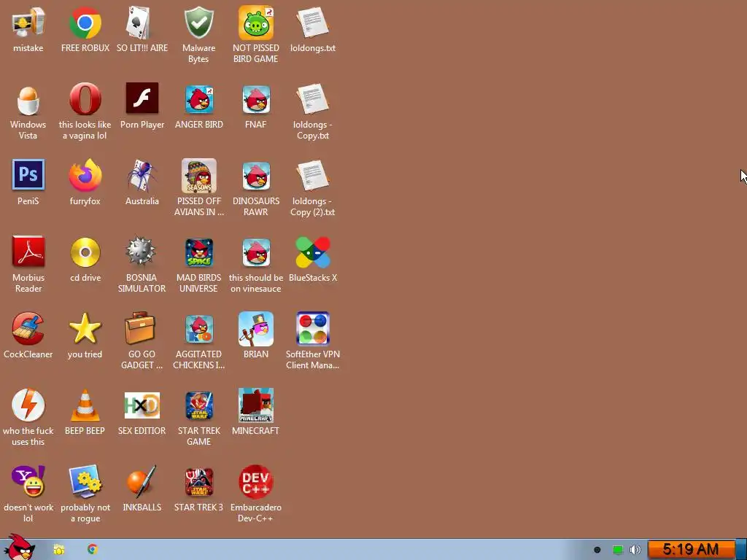Open the 'BRIAN' slingshot bird icon
The width and height of the screenshot is (747, 560).
[x=256, y=329]
